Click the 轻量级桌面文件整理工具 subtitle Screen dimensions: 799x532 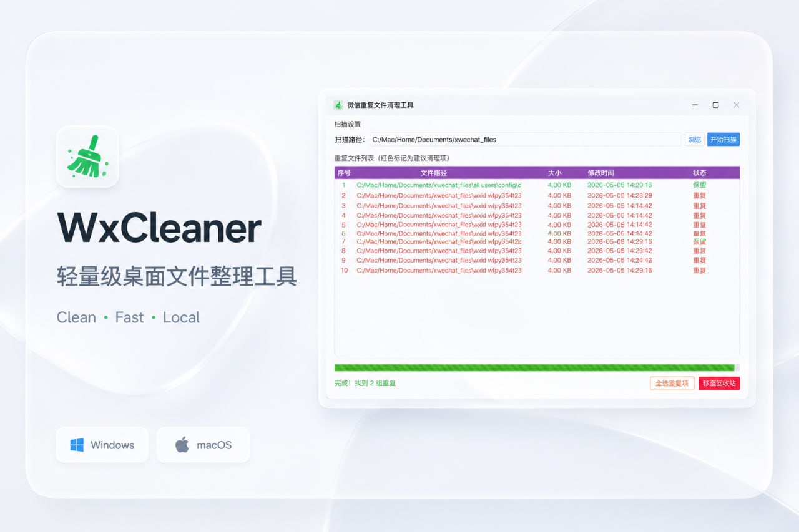point(177,276)
